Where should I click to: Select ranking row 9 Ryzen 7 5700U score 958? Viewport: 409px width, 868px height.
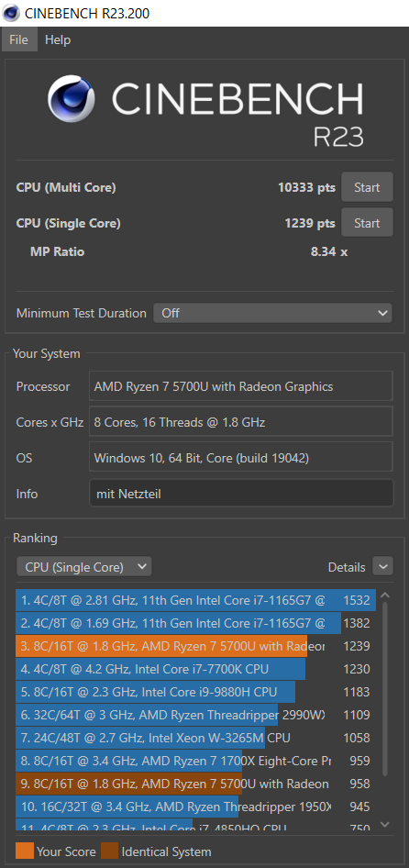click(196, 784)
